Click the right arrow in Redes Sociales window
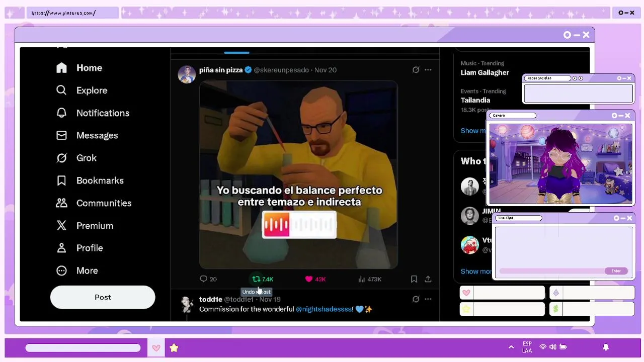 click(x=581, y=78)
